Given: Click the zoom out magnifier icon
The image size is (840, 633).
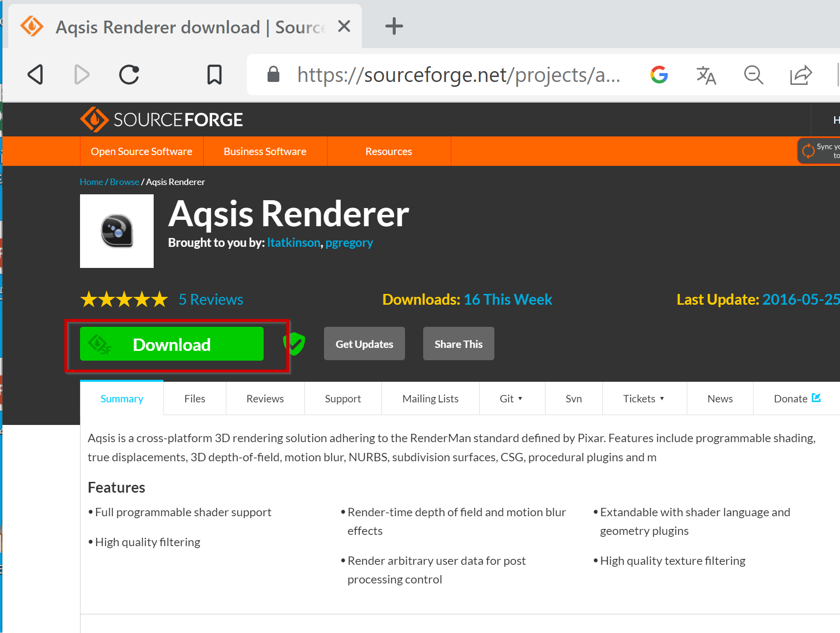Looking at the screenshot, I should tap(753, 75).
